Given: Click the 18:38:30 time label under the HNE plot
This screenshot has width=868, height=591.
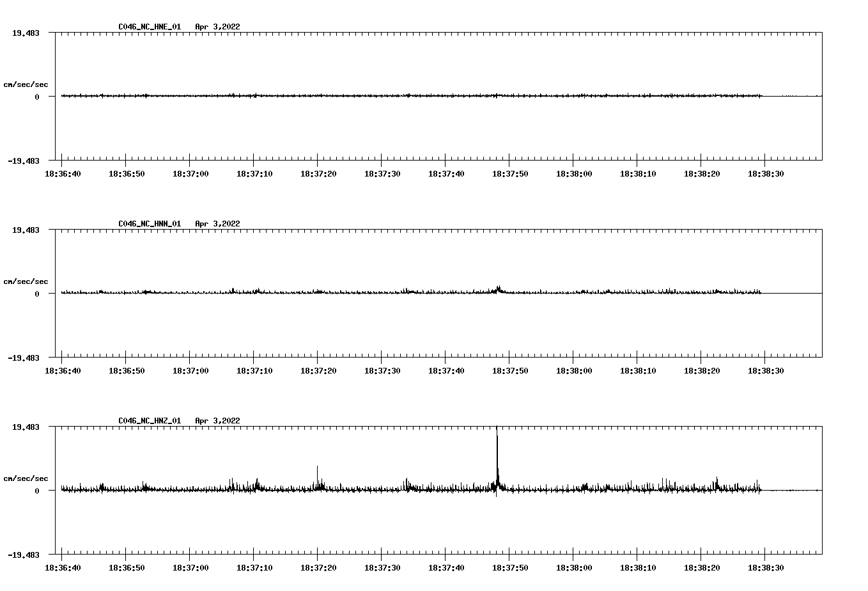Looking at the screenshot, I should tap(766, 174).
